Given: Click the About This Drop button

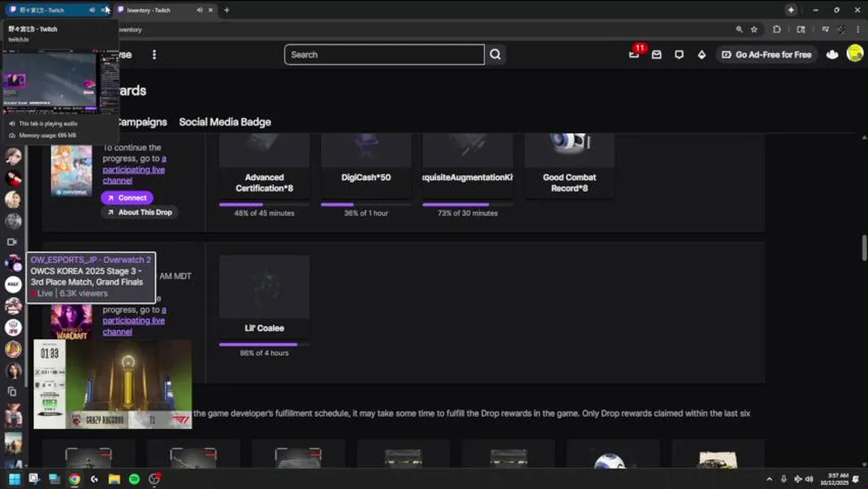Looking at the screenshot, I should click(139, 213).
